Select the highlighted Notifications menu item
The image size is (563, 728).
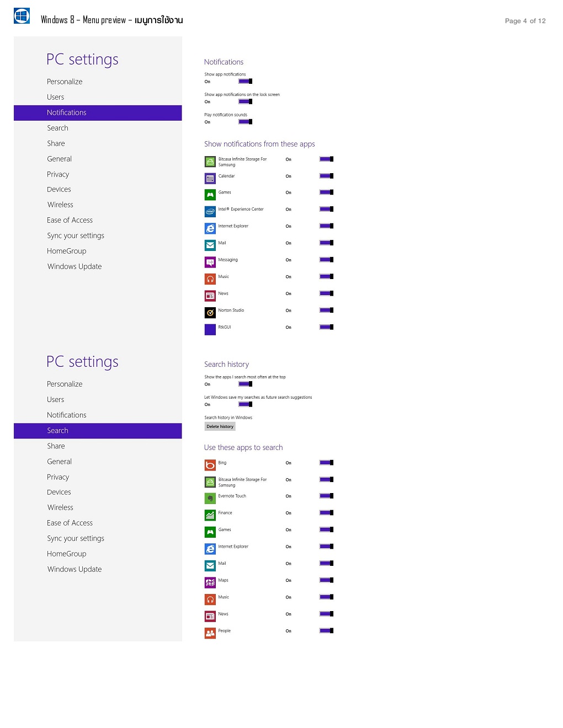click(x=98, y=113)
